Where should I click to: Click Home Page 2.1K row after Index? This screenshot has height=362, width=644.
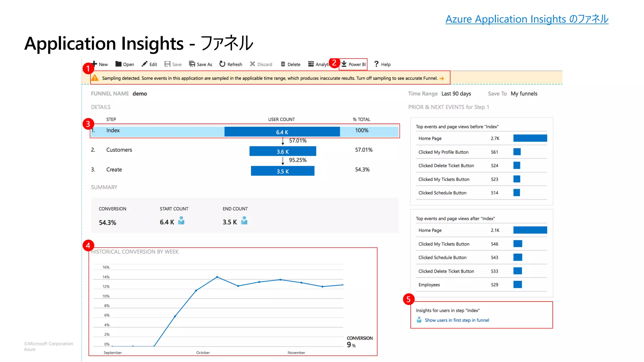tap(481, 230)
